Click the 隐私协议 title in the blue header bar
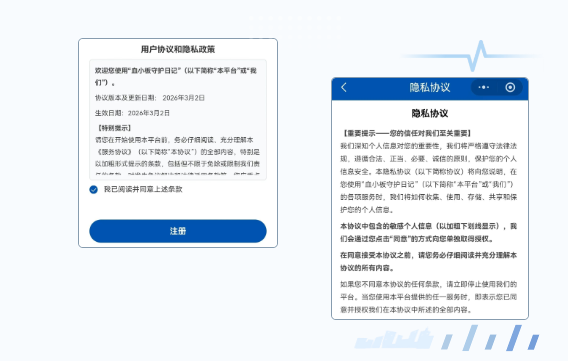568x361 pixels. pyautogui.click(x=430, y=87)
